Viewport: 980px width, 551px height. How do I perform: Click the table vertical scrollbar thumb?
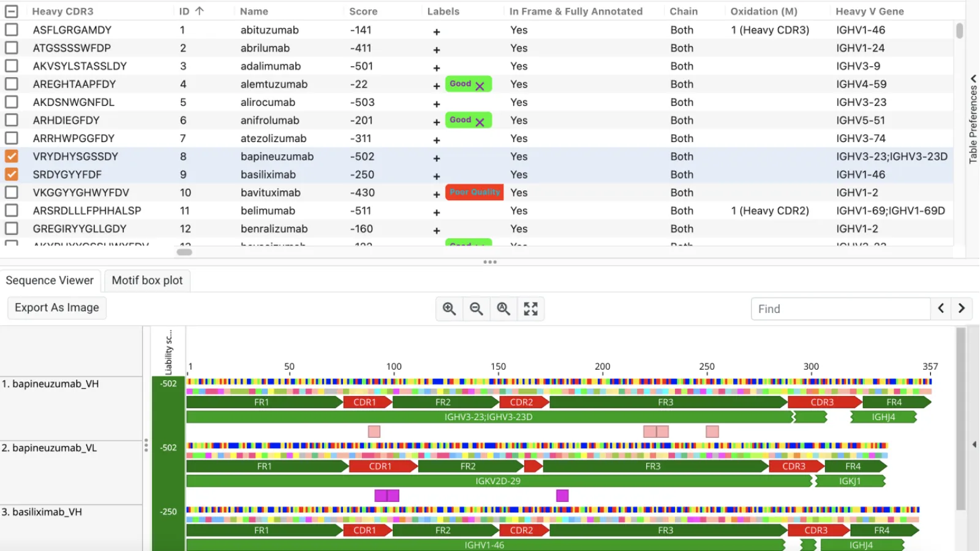point(959,31)
